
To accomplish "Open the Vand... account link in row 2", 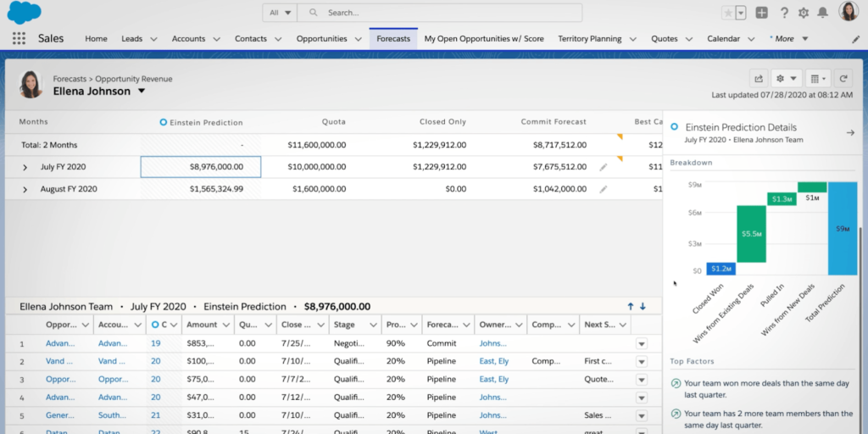I will point(111,361).
